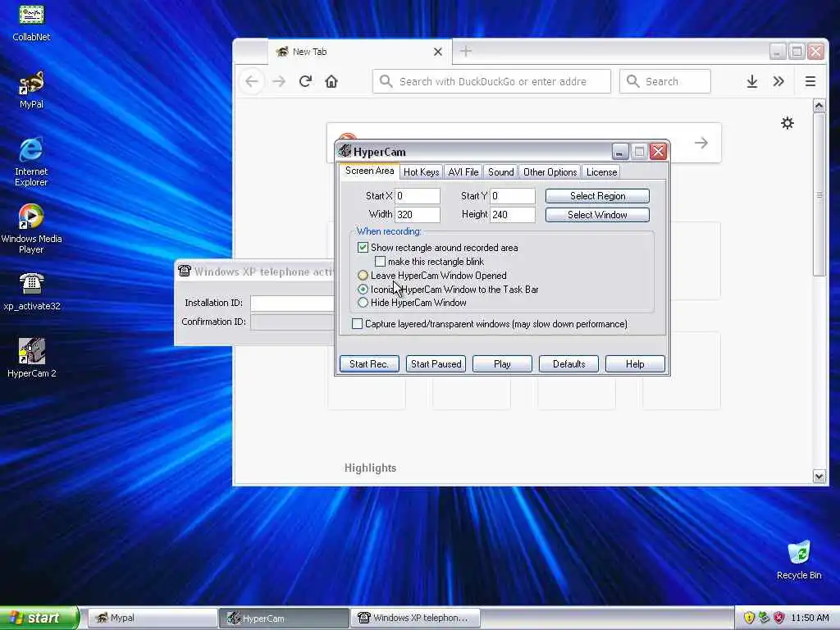This screenshot has height=630, width=840.
Task: Click the Start Y input field
Action: [x=512, y=196]
